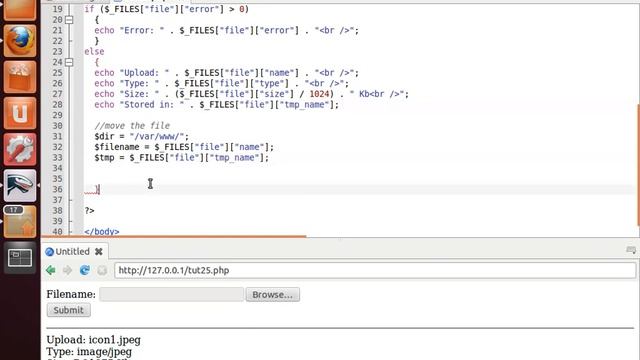
Task: Click the "//move the file" comment
Action: pos(132,126)
